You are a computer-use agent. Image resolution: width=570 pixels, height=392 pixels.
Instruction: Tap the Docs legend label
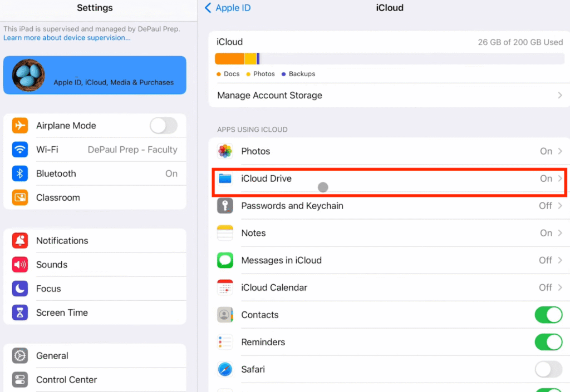click(x=232, y=74)
